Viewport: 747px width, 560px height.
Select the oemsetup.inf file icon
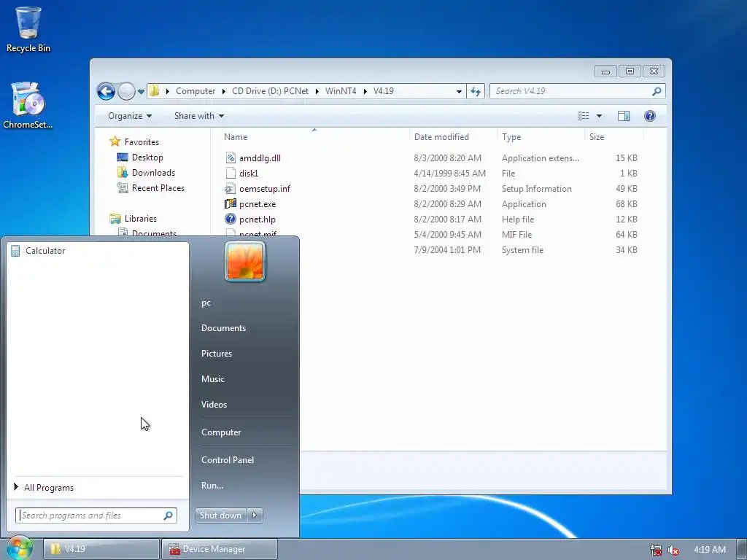[x=231, y=189]
